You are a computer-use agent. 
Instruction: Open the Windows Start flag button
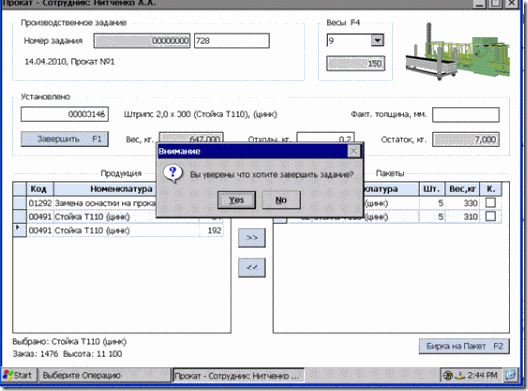click(17, 375)
